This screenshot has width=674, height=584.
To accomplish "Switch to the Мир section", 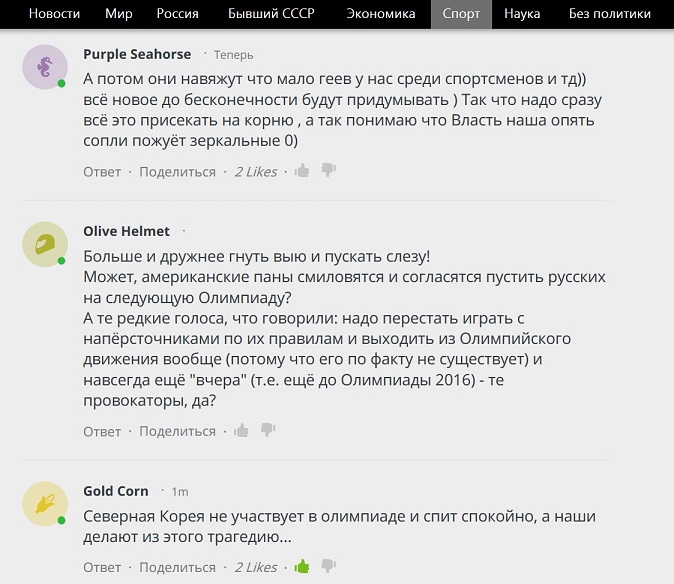I will (x=119, y=14).
